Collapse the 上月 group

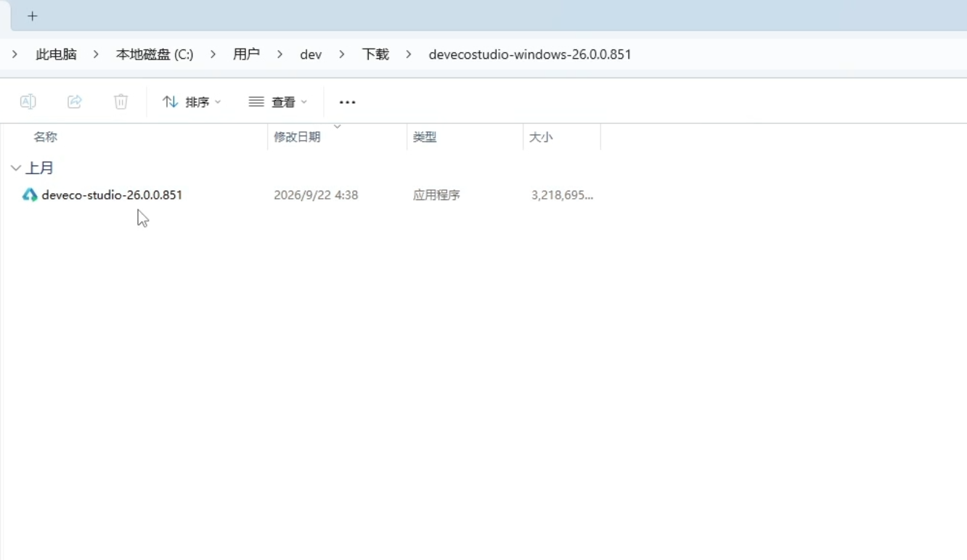(16, 168)
